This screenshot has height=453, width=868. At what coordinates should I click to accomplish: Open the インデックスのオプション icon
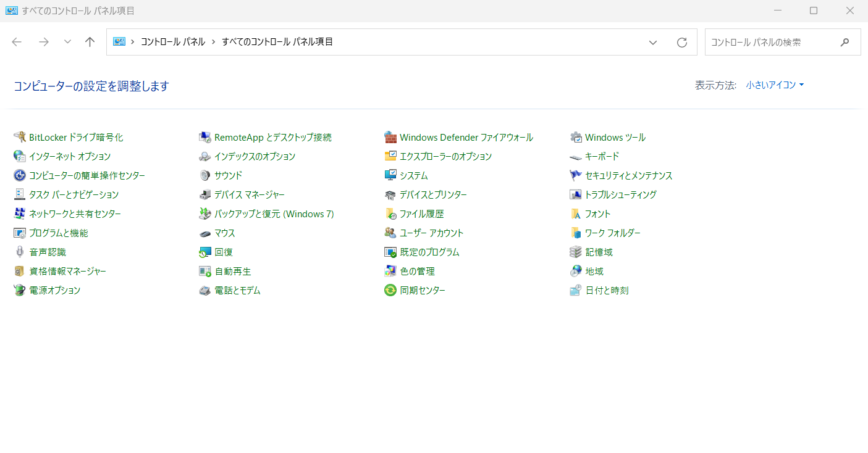tap(204, 156)
